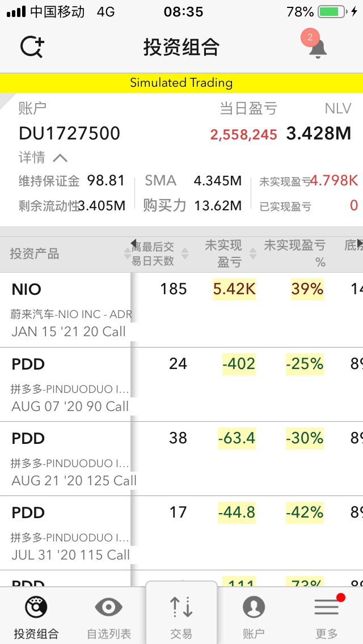363x644 pixels.
Task: Open 账户 account tab
Action: click(254, 616)
